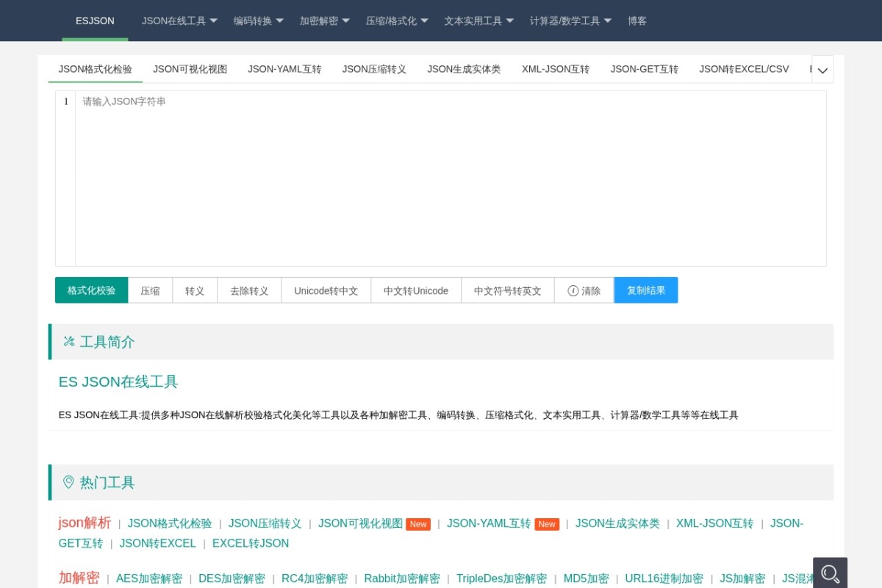Screen dimensions: 882x588
Task: Expand the 压缩/格式化 dropdown menu
Action: (397, 21)
